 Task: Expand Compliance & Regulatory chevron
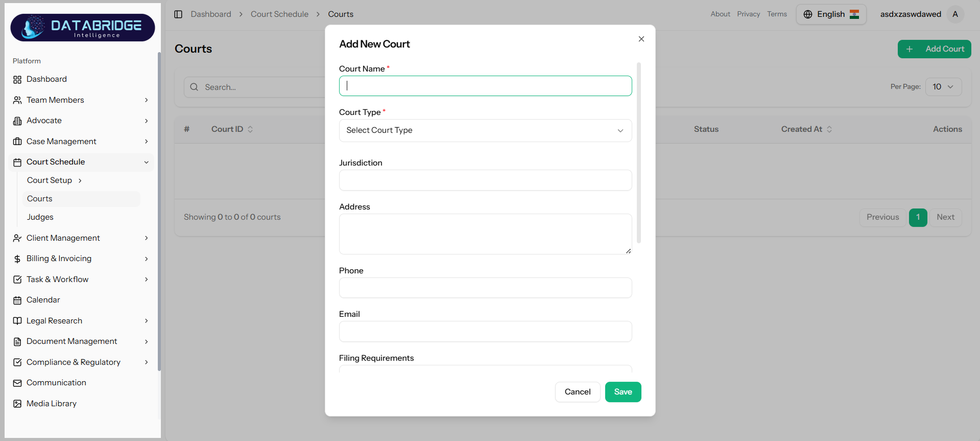click(147, 362)
